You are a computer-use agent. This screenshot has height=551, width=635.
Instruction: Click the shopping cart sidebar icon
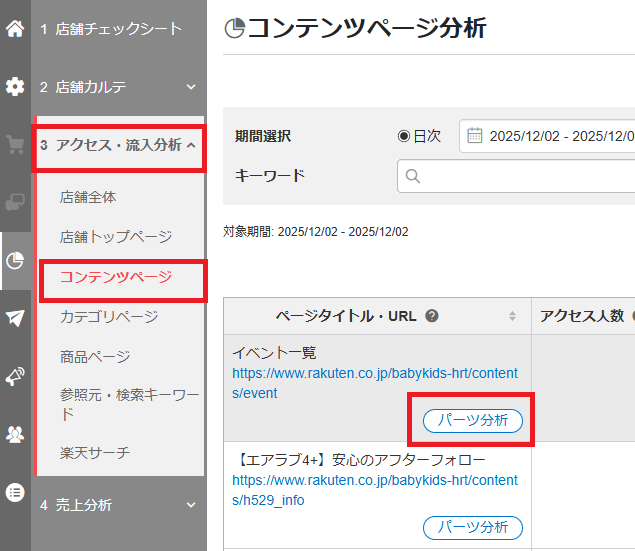[x=15, y=145]
